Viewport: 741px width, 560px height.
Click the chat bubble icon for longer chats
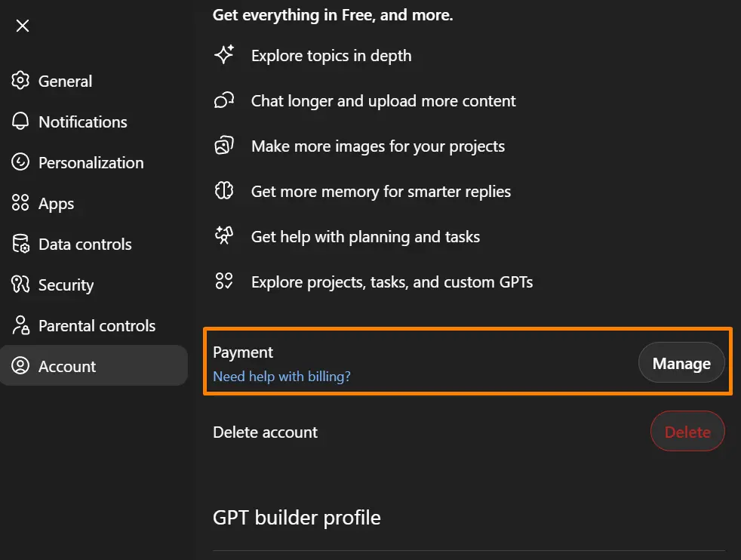click(224, 100)
